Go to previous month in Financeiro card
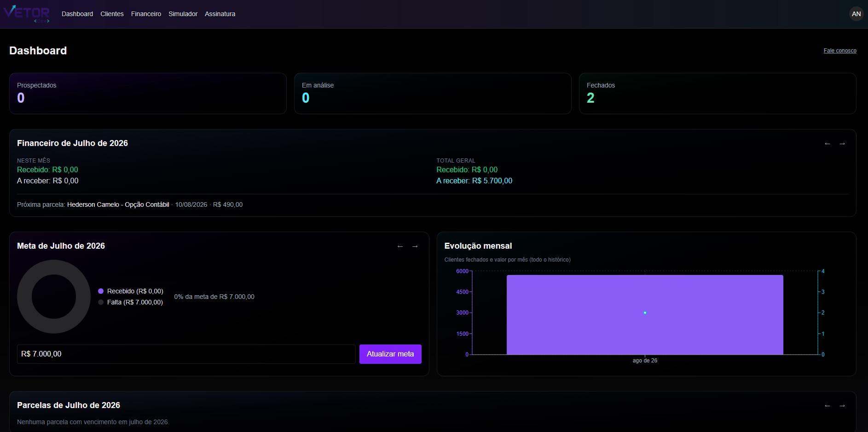Image resolution: width=868 pixels, height=432 pixels. (827, 144)
